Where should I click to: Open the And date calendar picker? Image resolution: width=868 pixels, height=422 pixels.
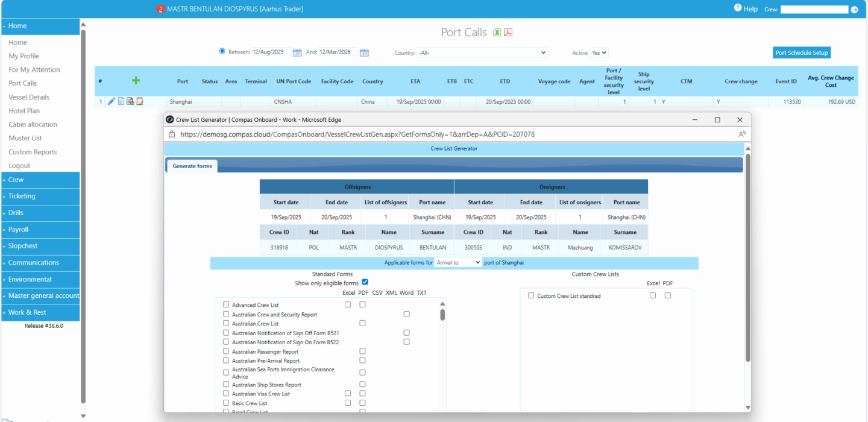click(x=364, y=52)
